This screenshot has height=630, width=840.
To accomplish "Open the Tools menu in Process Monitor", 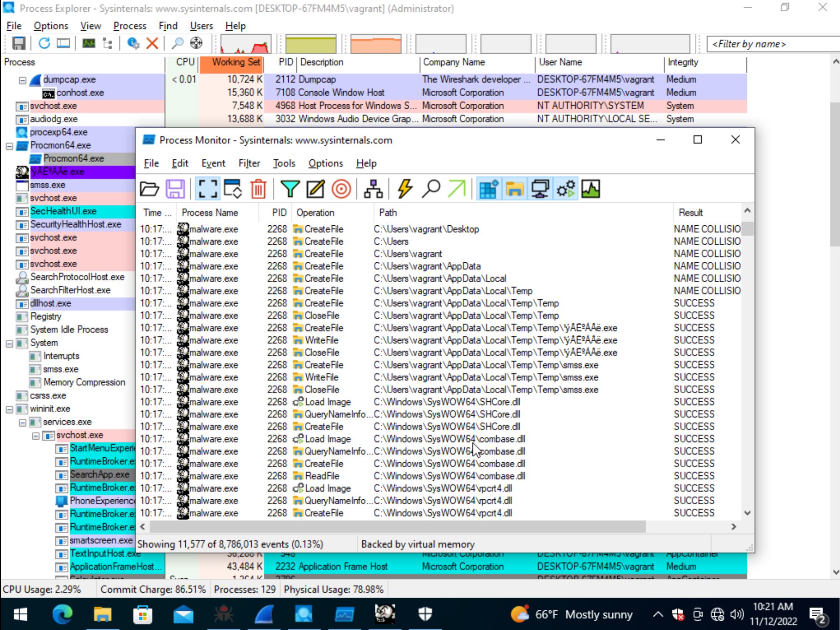I will [x=284, y=163].
